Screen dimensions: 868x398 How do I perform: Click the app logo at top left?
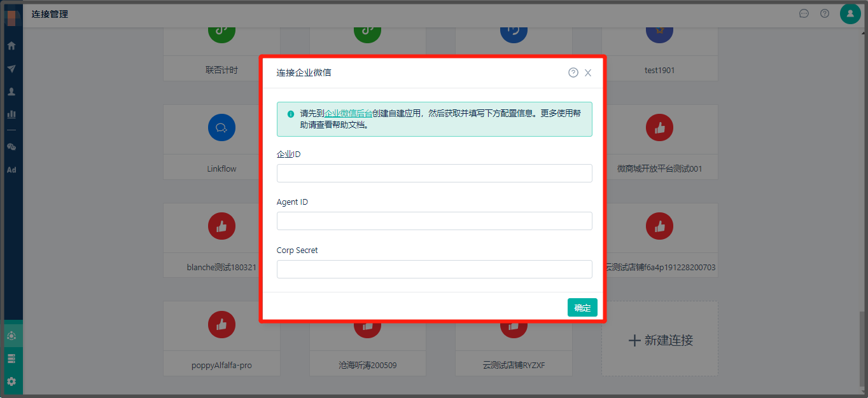tap(11, 17)
